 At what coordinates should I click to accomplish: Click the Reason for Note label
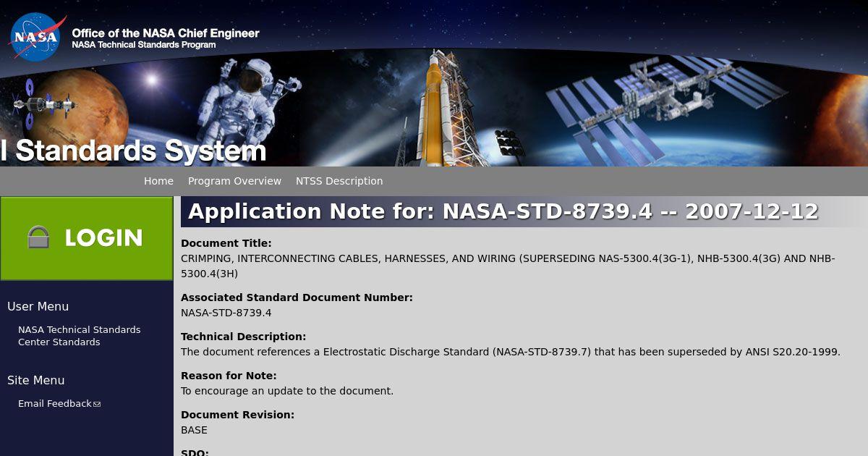point(229,376)
